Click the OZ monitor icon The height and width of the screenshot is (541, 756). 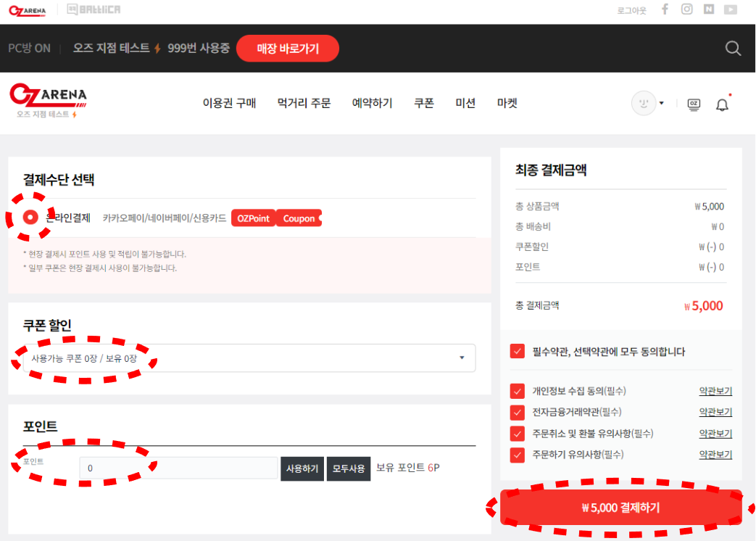point(694,104)
